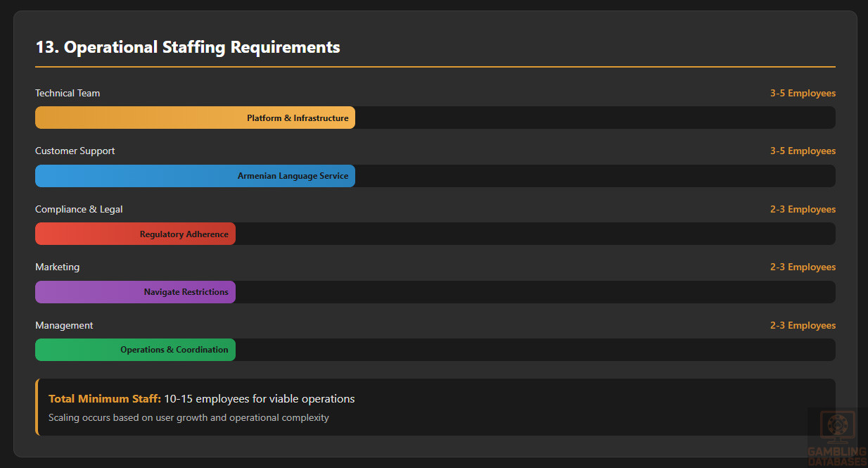The height and width of the screenshot is (468, 868).
Task: Click Management's 2-3 Employees value
Action: (x=803, y=325)
